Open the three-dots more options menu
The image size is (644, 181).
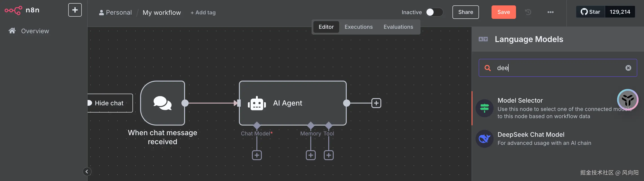[550, 12]
